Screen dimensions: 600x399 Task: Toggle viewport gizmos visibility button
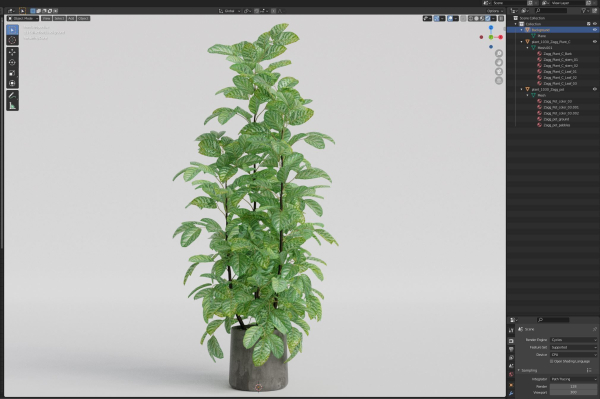[437, 18]
